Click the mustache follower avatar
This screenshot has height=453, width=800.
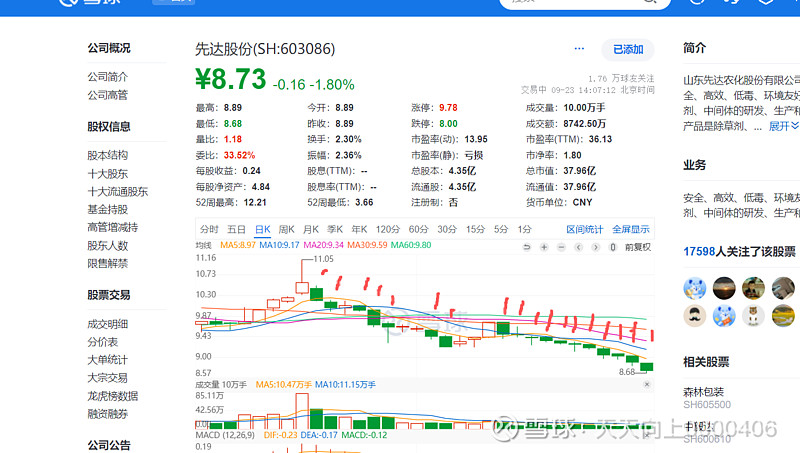[695, 316]
